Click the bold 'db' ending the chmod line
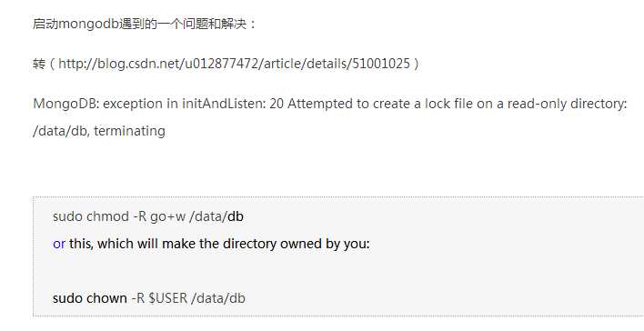The width and height of the screenshot is (644, 331). pyautogui.click(x=236, y=216)
